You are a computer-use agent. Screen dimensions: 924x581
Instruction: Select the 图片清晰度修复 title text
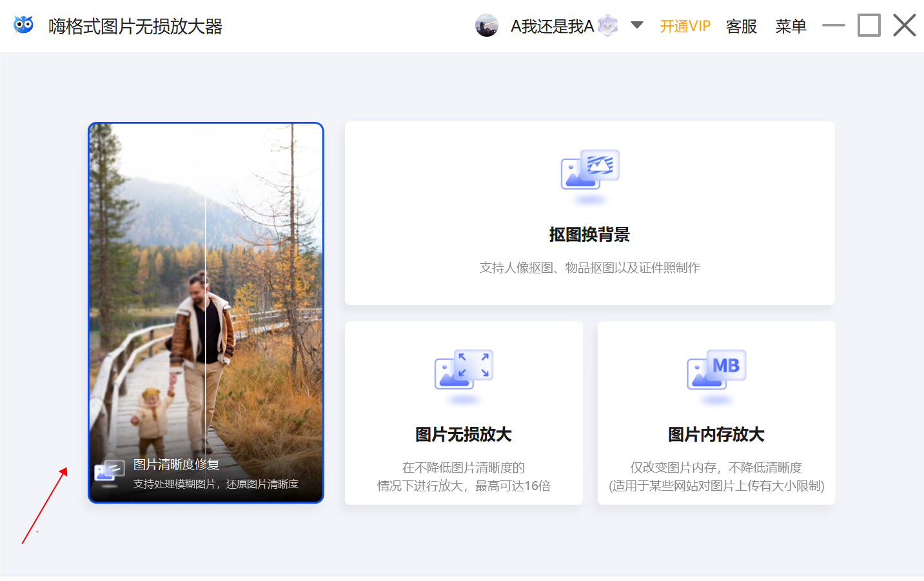pos(176,464)
